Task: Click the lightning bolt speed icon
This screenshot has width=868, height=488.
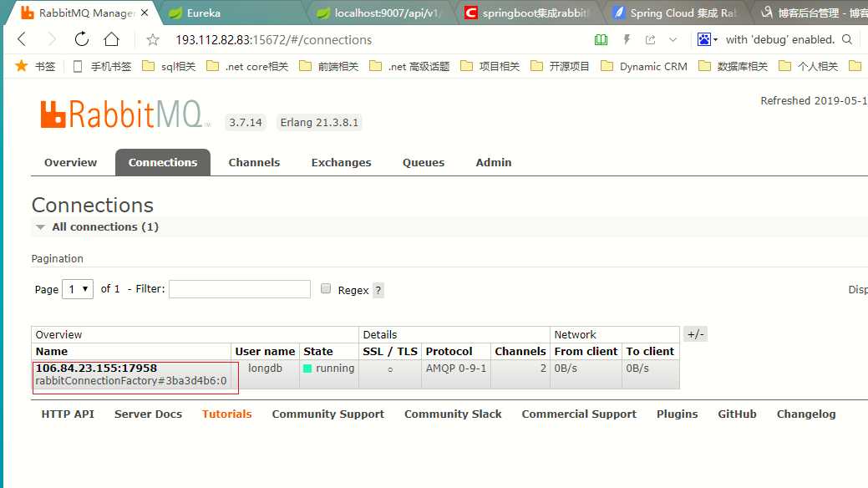Action: [x=627, y=39]
